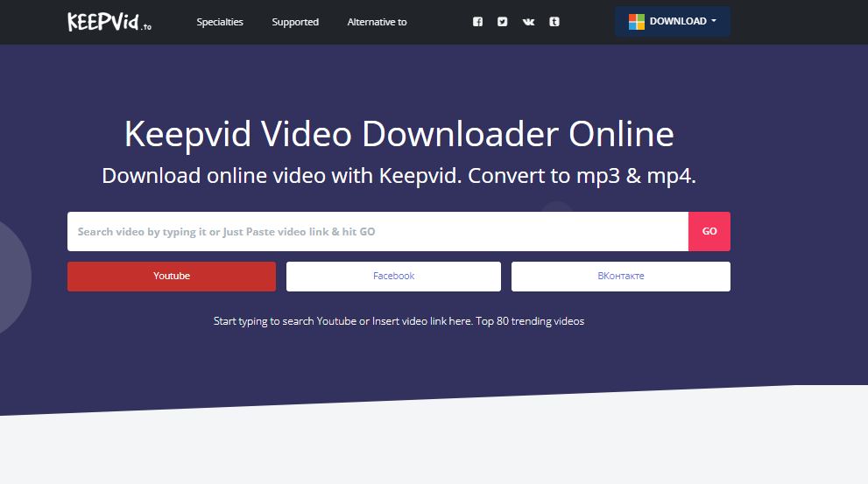Screen dimensions: 868x484
Task: Select the Facebook source tab
Action: (x=393, y=276)
